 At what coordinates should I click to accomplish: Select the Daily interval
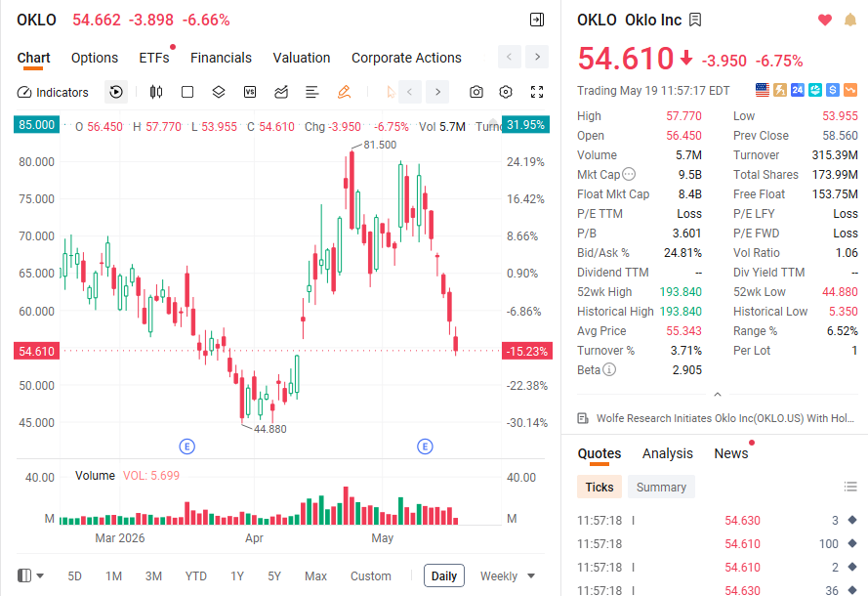(444, 576)
